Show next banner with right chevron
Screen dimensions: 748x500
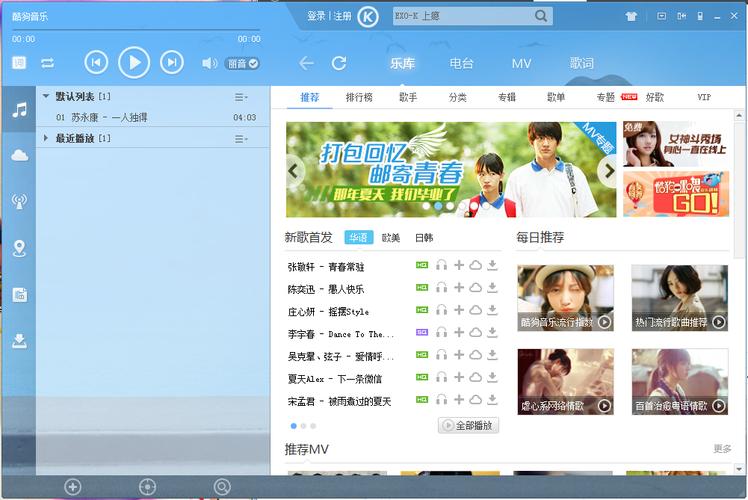point(609,170)
